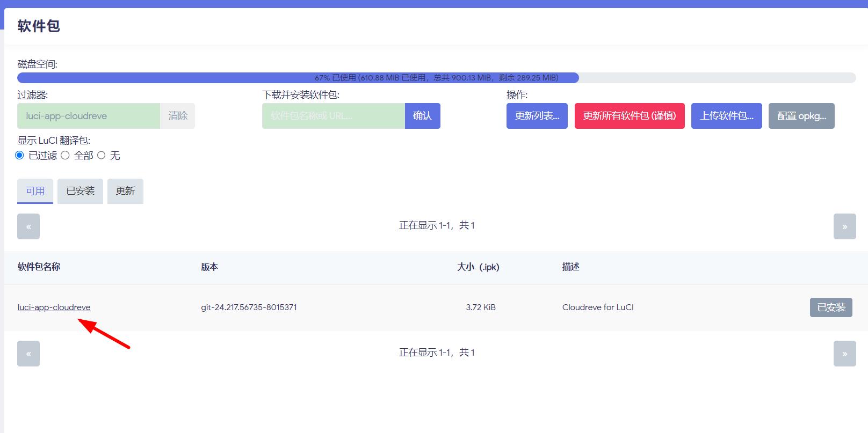This screenshot has height=433, width=868.
Task: Click the top next page » button
Action: (x=845, y=226)
